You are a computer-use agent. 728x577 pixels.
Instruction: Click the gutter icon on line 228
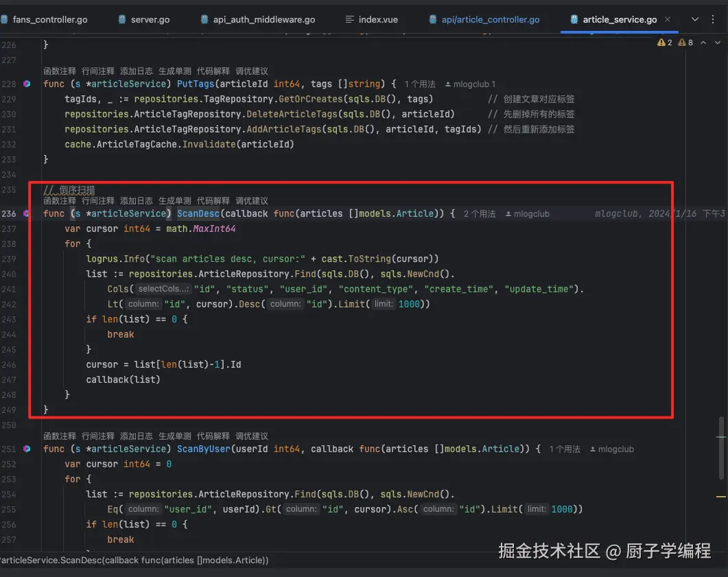click(x=27, y=84)
